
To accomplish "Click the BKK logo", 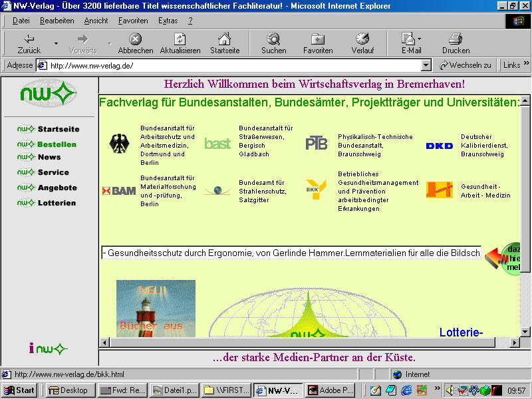I will (x=315, y=190).
